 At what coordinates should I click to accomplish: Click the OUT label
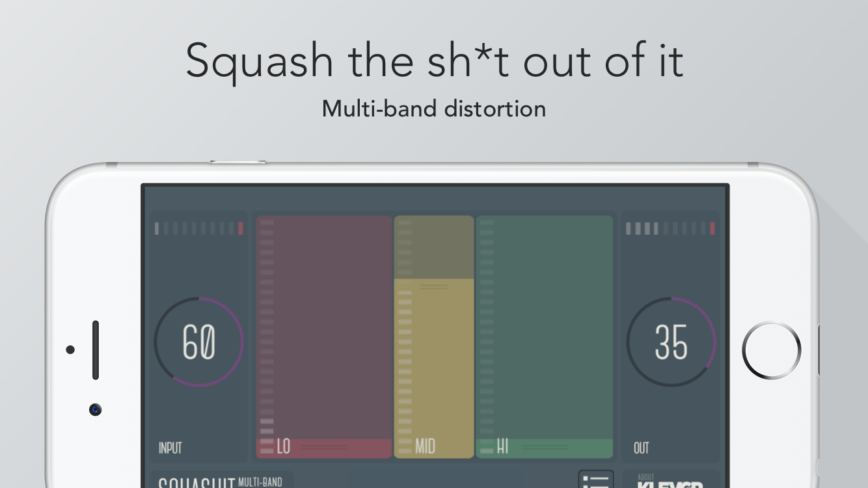pyautogui.click(x=642, y=448)
